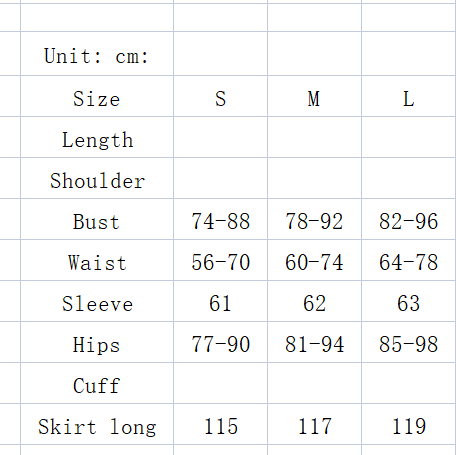Select the Cuff row label
Viewport: 456px width, 455px height.
pyautogui.click(x=97, y=383)
